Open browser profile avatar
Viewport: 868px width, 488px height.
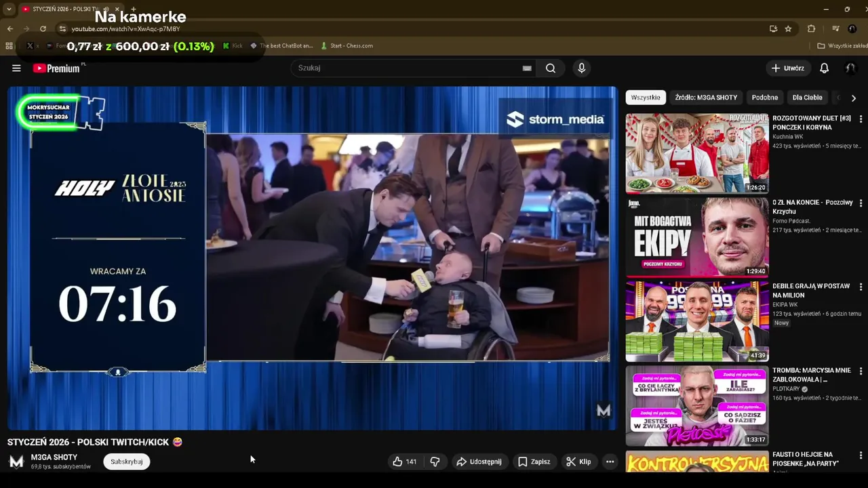[x=852, y=28]
